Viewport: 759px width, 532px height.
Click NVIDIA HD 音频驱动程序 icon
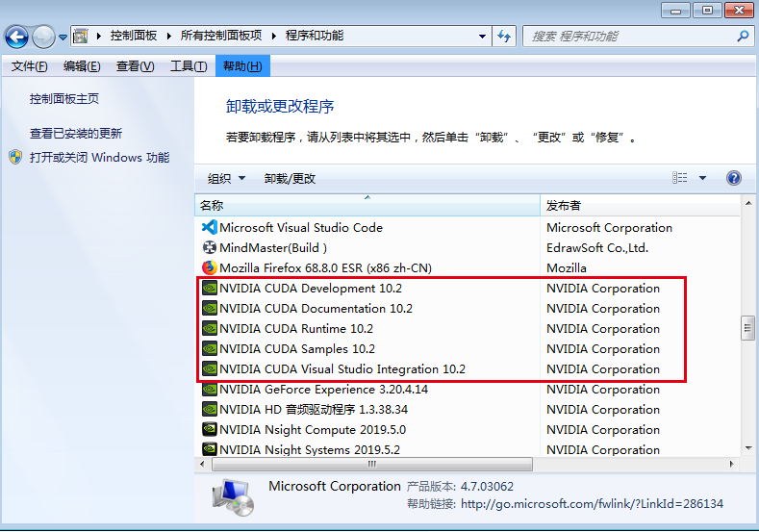coord(209,410)
